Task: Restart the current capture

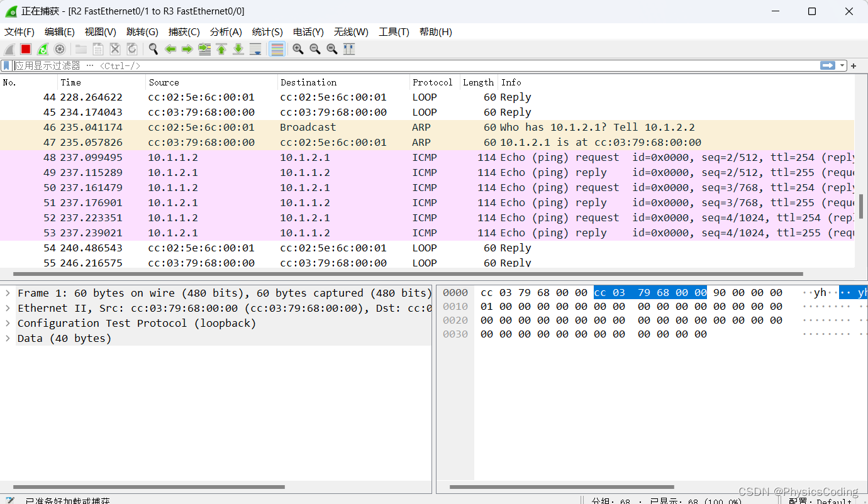Action: tap(42, 49)
